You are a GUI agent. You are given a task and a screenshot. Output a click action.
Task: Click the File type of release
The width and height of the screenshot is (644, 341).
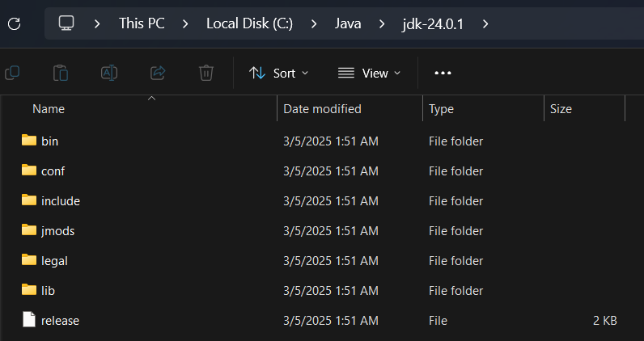pos(438,321)
